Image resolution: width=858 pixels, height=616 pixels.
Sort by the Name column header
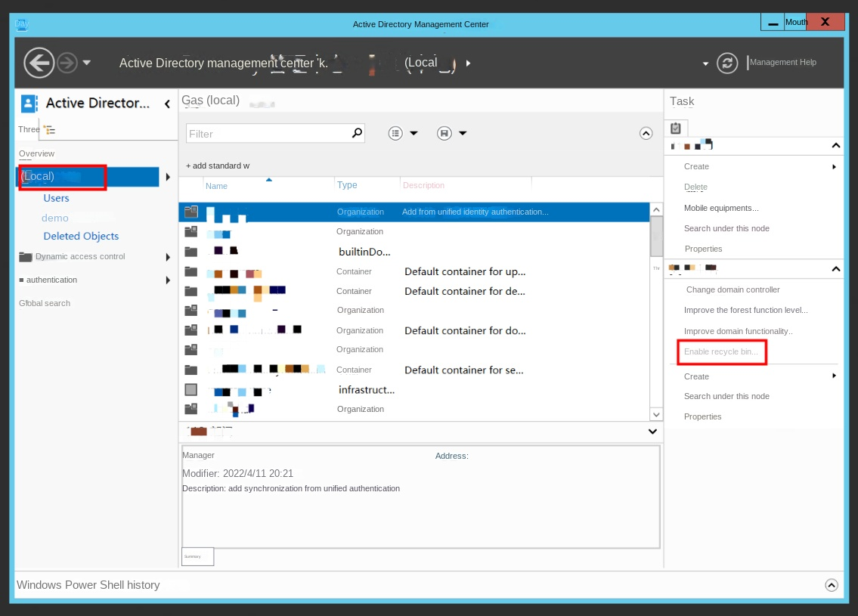click(x=217, y=186)
